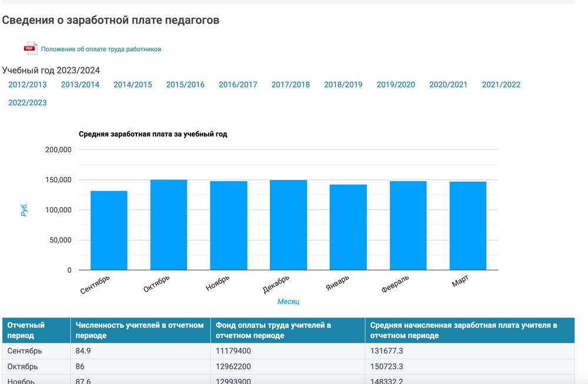Click the 'Сведения о заработной плате педагогов' heading

(111, 20)
